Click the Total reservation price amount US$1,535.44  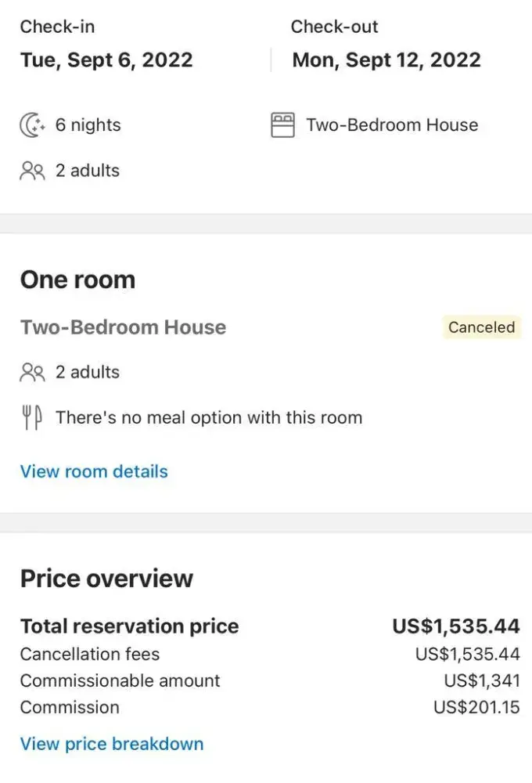(x=455, y=626)
